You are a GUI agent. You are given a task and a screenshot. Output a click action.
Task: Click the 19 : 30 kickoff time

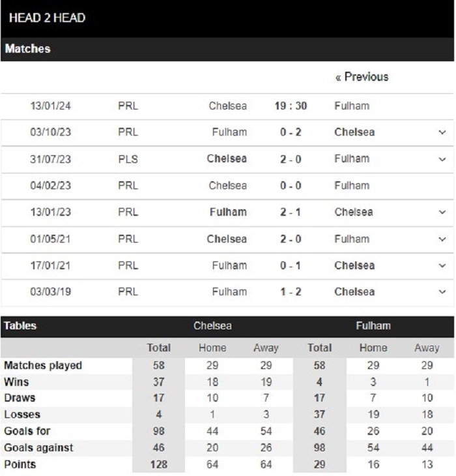point(291,106)
